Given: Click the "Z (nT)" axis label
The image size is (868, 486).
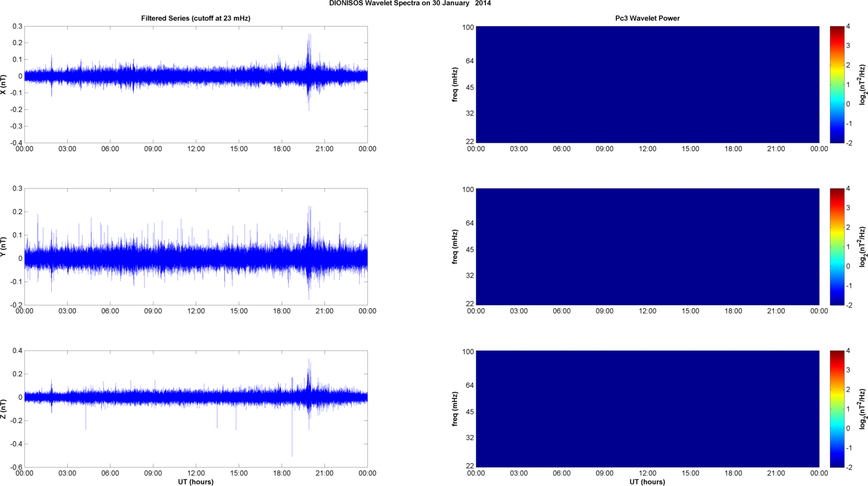Looking at the screenshot, I should (x=4, y=409).
